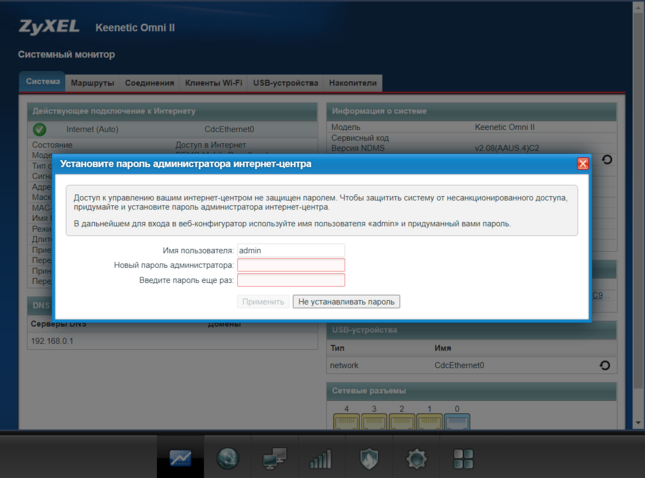Image resolution: width=645 pixels, height=478 pixels.
Task: Switch to the Накопители tab
Action: pos(353,83)
